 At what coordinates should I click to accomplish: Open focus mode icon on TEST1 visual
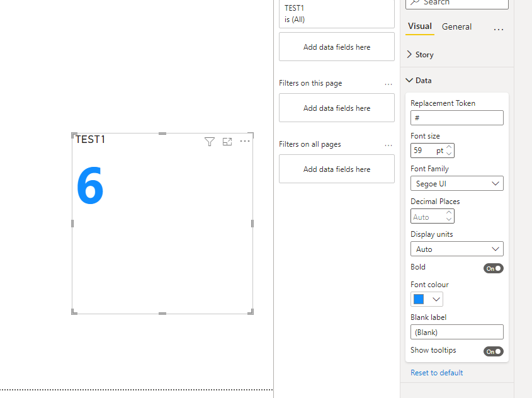coord(227,142)
